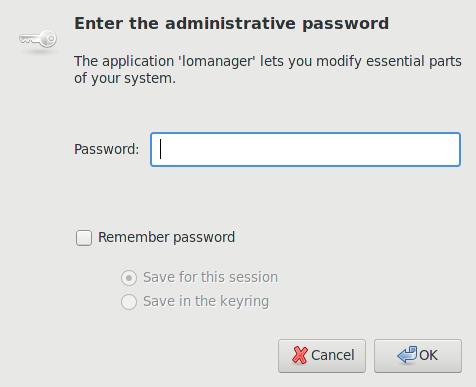Click the text cursor in the password box

[161, 149]
